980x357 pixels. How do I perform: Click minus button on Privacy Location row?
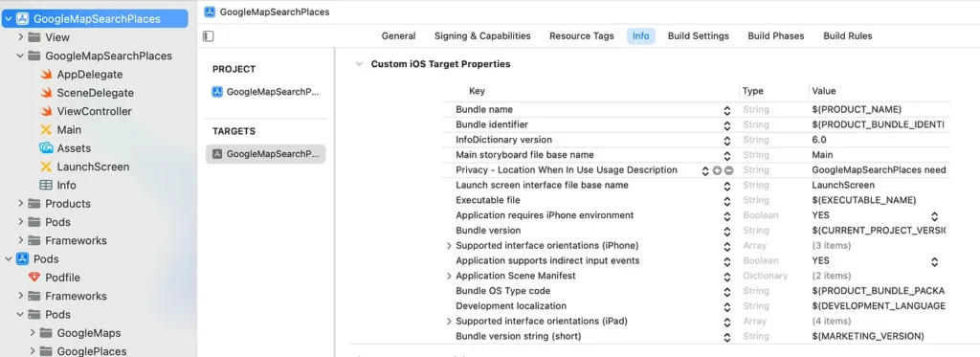point(728,170)
